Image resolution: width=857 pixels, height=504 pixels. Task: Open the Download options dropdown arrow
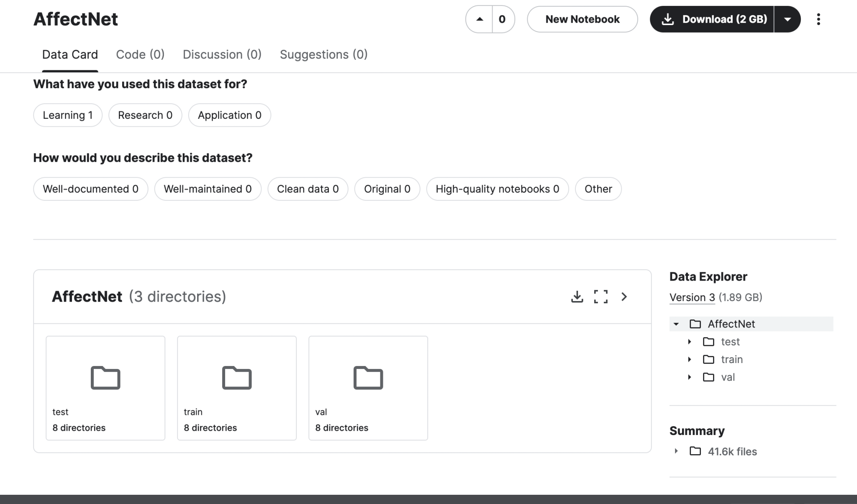click(787, 19)
